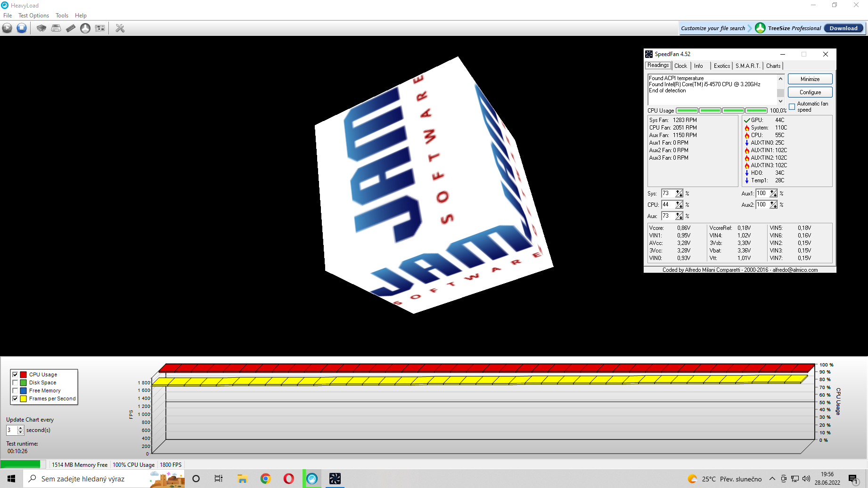868x488 pixels.
Task: Toggle the disk space test icon
Action: click(56, 28)
